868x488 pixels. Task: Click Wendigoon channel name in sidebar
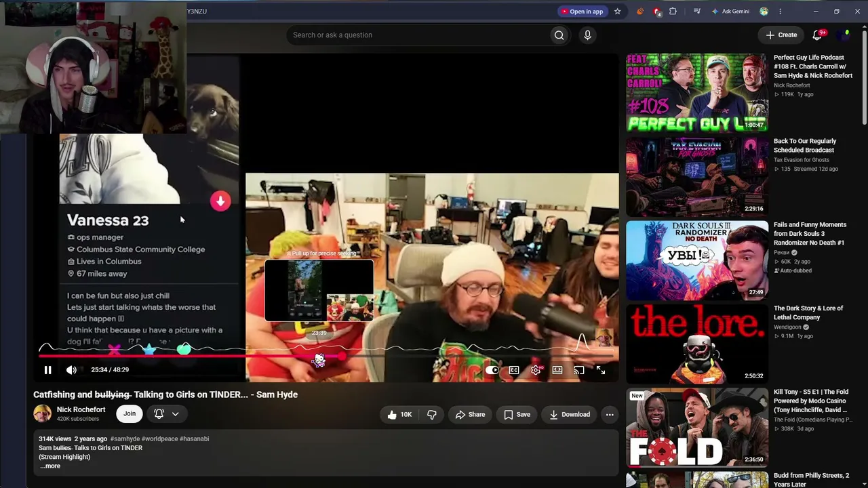point(788,327)
